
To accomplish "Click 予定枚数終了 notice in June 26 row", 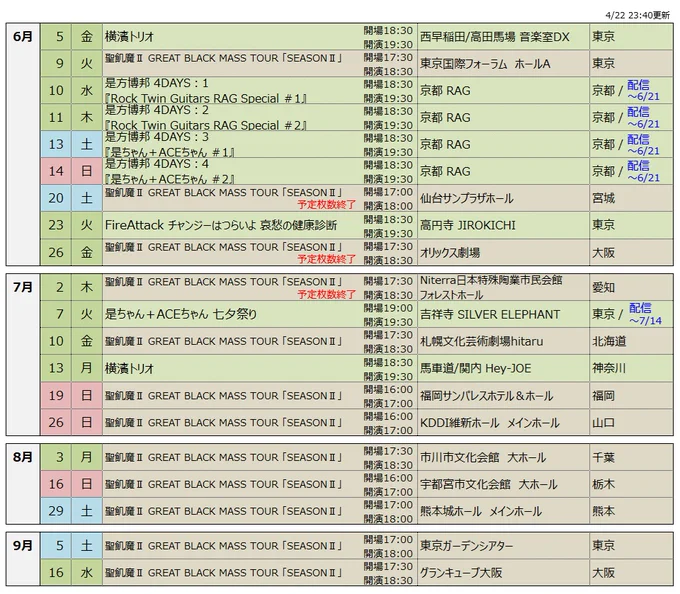I will [327, 259].
